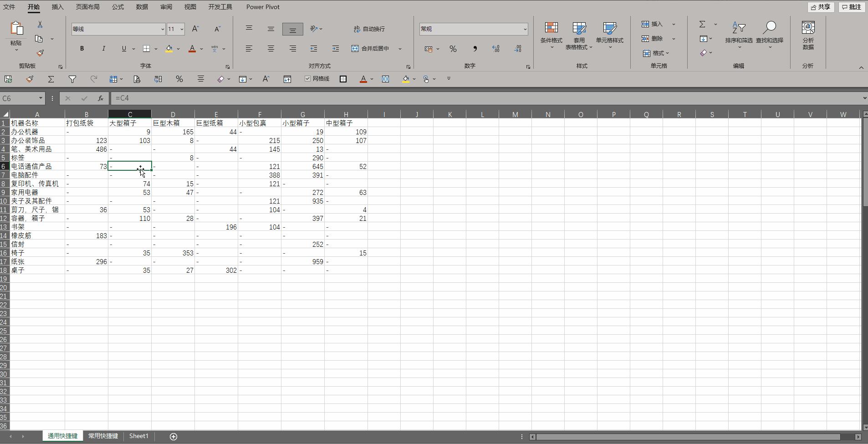
Task: Click the Filter funnel in quick access toolbar
Action: (72, 79)
